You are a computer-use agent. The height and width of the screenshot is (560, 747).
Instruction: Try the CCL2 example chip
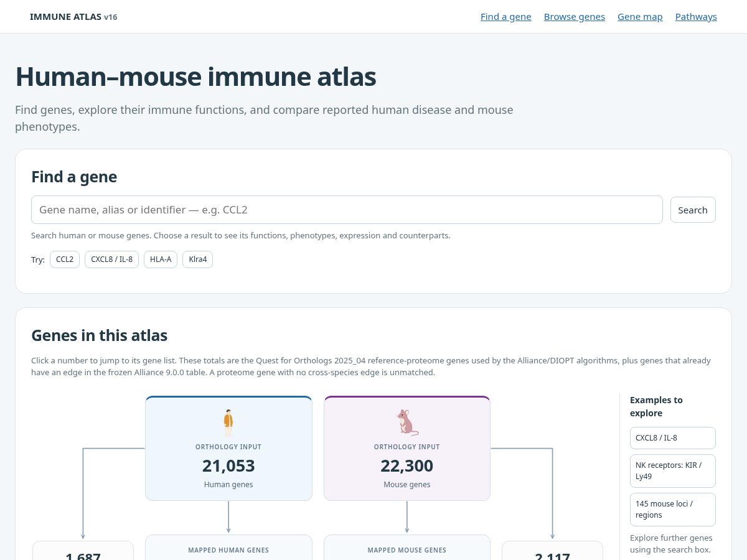[65, 259]
